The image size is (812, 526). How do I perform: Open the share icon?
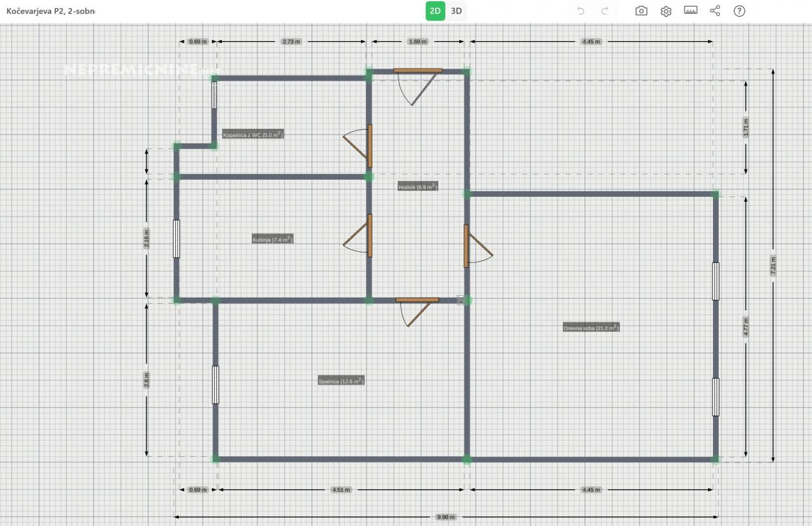coord(715,11)
